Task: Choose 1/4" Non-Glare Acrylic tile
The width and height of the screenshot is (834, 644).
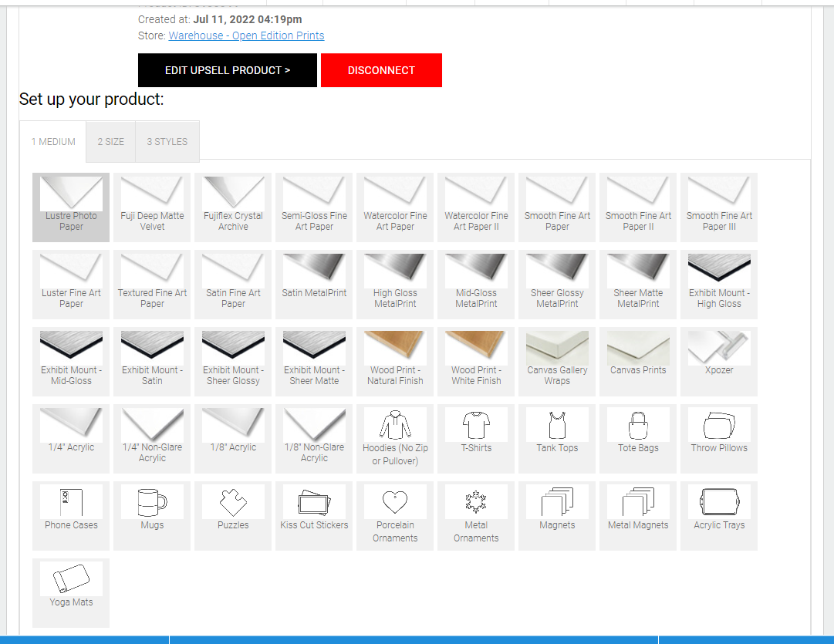Action: [152, 439]
